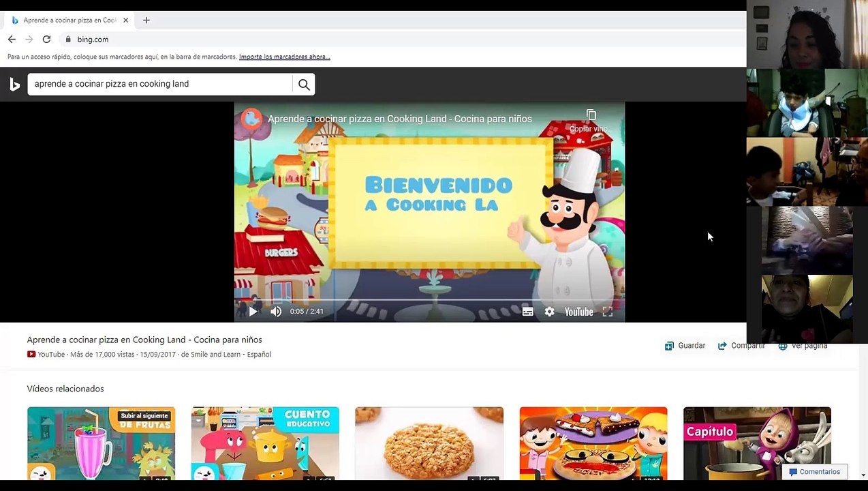The height and width of the screenshot is (491, 868).
Task: Open the 'Capítulo' Masha related video
Action: tap(757, 444)
